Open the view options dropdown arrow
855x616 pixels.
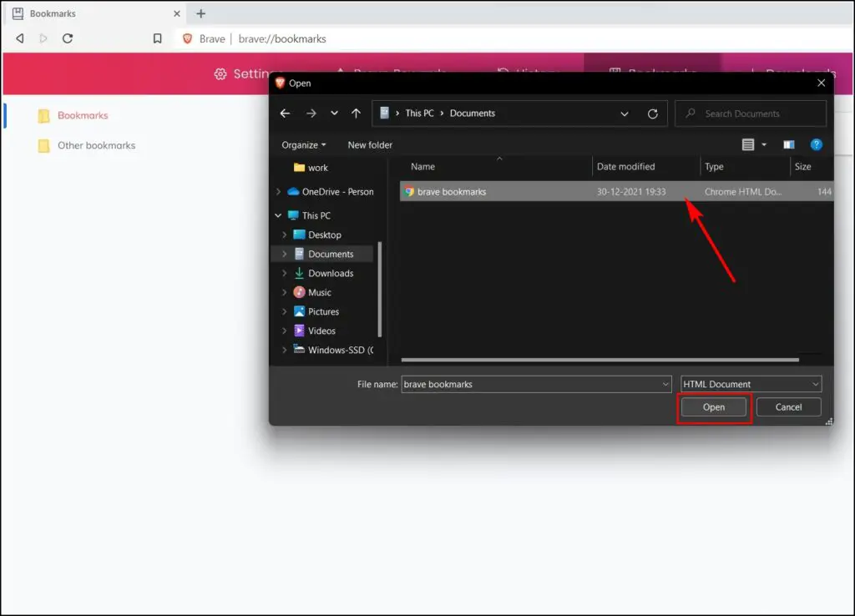tap(764, 144)
